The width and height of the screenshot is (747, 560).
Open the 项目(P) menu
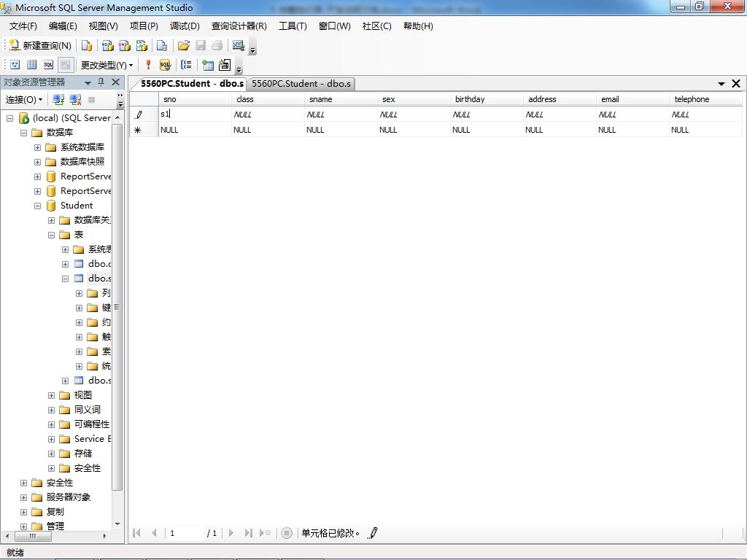[144, 26]
